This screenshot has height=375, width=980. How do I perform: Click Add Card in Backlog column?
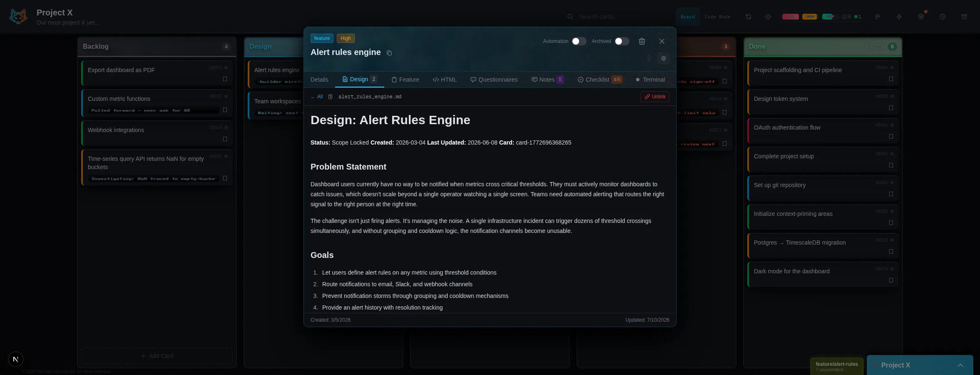pyautogui.click(x=157, y=356)
